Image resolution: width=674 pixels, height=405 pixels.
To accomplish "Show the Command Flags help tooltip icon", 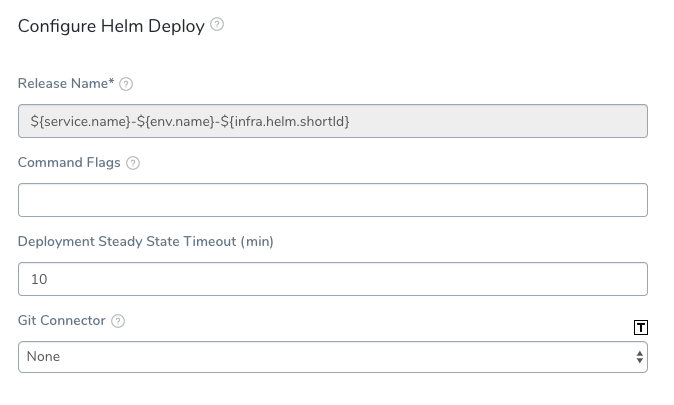I will [x=133, y=163].
